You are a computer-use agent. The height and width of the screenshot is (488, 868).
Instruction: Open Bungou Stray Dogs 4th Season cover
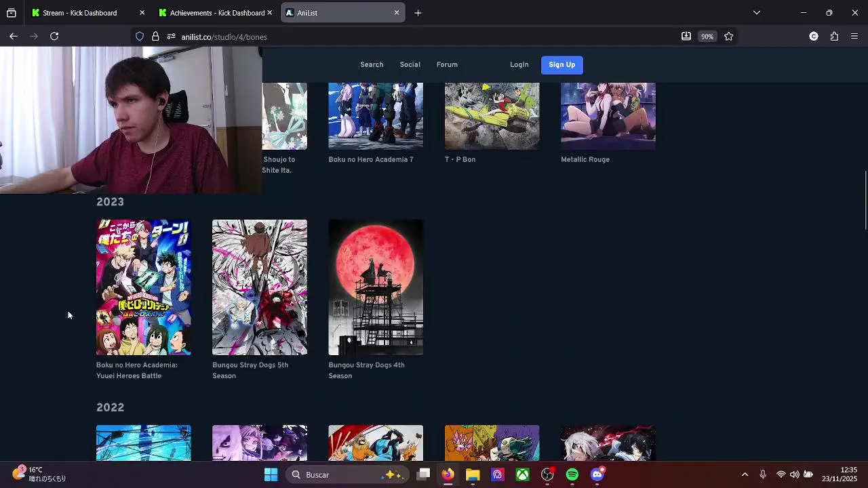tap(376, 287)
